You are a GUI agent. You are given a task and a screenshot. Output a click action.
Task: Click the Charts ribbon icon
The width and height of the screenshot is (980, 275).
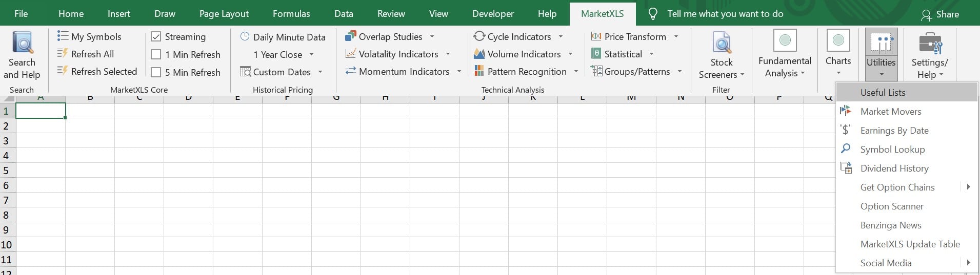pyautogui.click(x=838, y=40)
